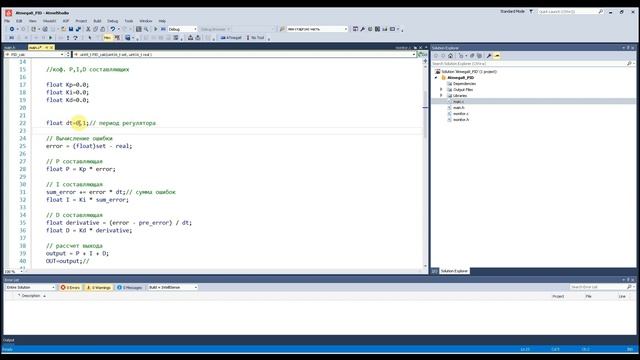This screenshot has width=640, height=360.
Task: Toggle the 0 Messages filter
Action: [x=129, y=287]
